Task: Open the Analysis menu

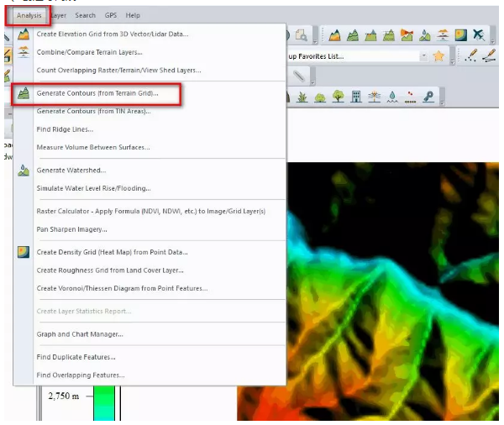Action: click(x=29, y=15)
